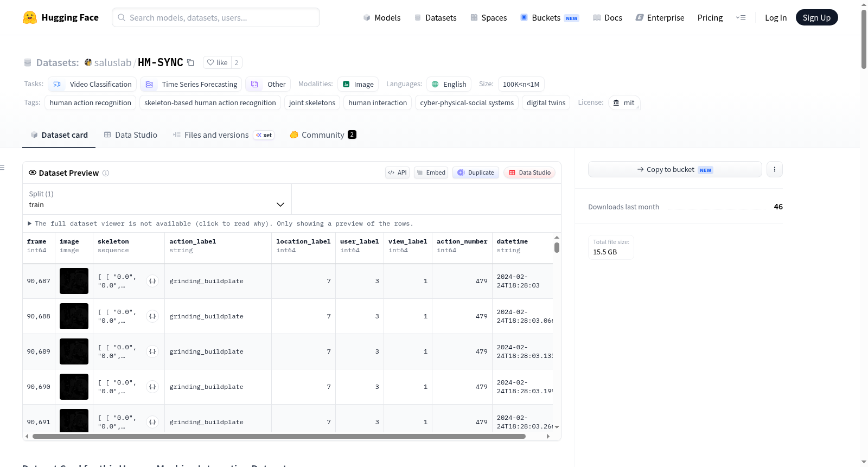The image size is (868, 467).
Task: Go to Datasets page
Action: click(435, 17)
